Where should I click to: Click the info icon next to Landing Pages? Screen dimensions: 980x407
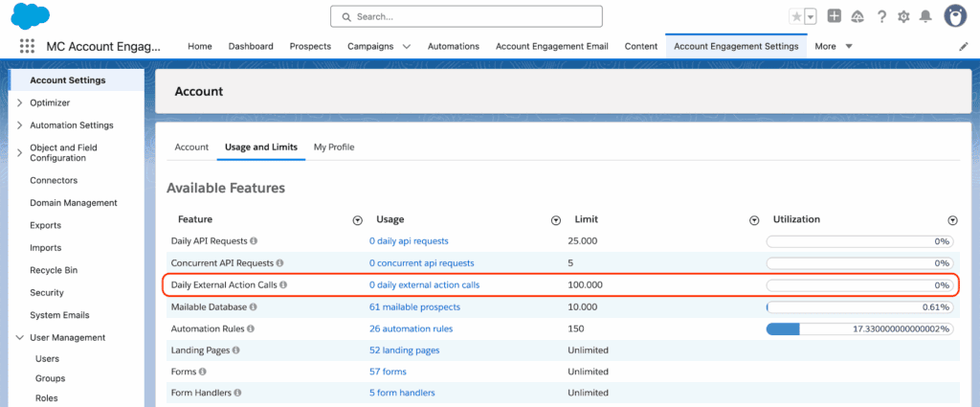pos(237,350)
